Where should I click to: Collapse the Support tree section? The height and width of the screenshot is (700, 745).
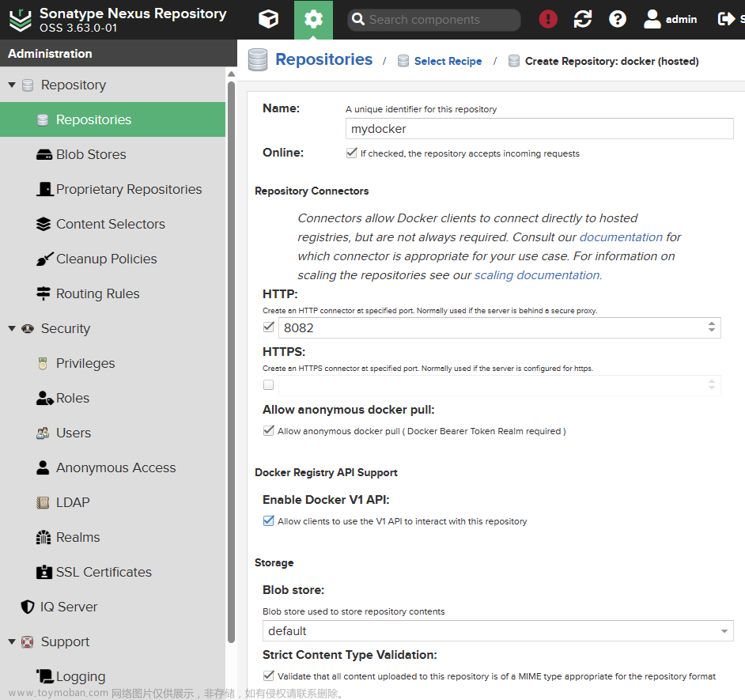(12, 642)
